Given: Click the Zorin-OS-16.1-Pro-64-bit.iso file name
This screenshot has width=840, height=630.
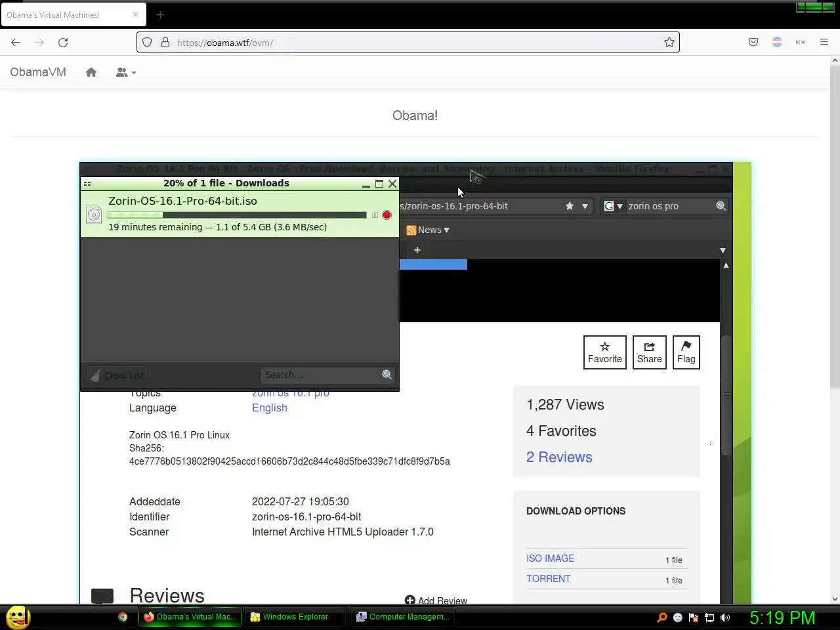Looking at the screenshot, I should pos(182,201).
